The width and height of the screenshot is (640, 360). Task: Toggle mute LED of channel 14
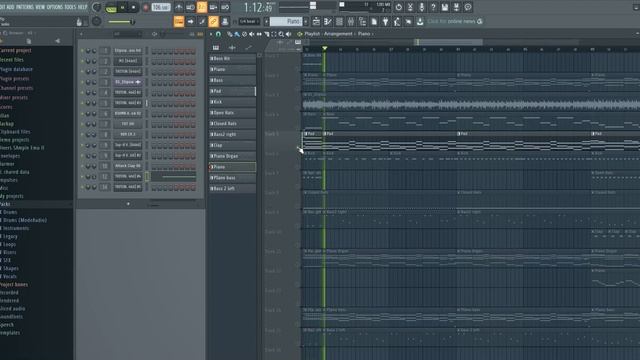click(x=82, y=187)
